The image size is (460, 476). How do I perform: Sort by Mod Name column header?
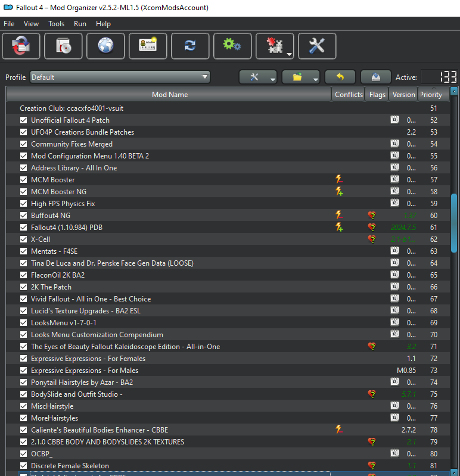coord(169,94)
